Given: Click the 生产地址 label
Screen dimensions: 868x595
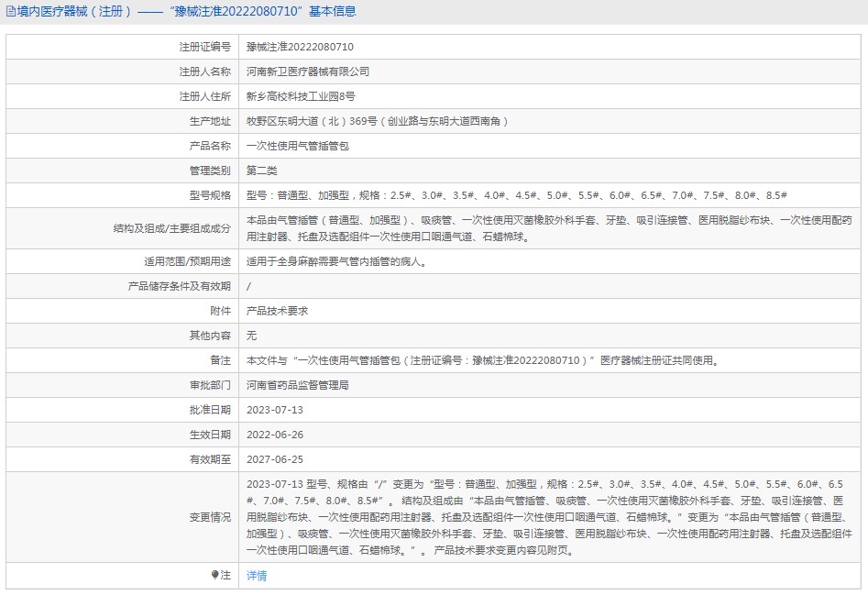Looking at the screenshot, I should click(210, 121).
